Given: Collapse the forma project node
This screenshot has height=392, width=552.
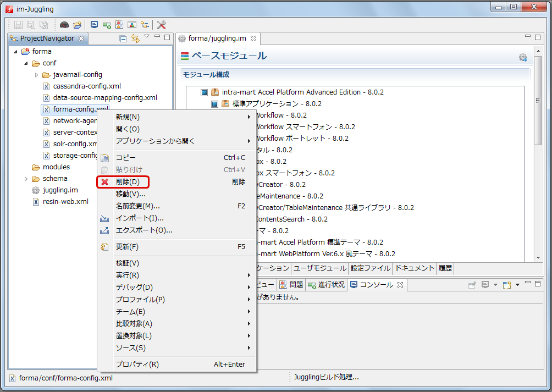Looking at the screenshot, I should click(15, 52).
